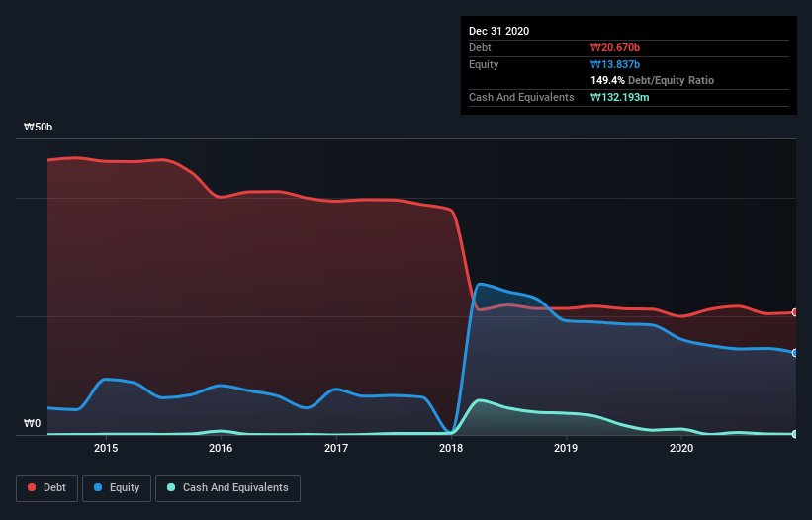The image size is (812, 520).
Task: Click the ₩20.670b debt value
Action: coord(615,47)
